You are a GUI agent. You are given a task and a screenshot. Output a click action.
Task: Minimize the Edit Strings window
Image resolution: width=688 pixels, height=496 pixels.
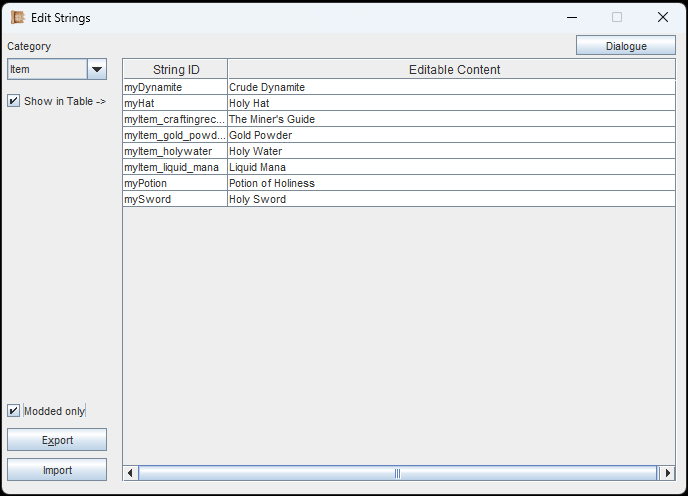[571, 17]
